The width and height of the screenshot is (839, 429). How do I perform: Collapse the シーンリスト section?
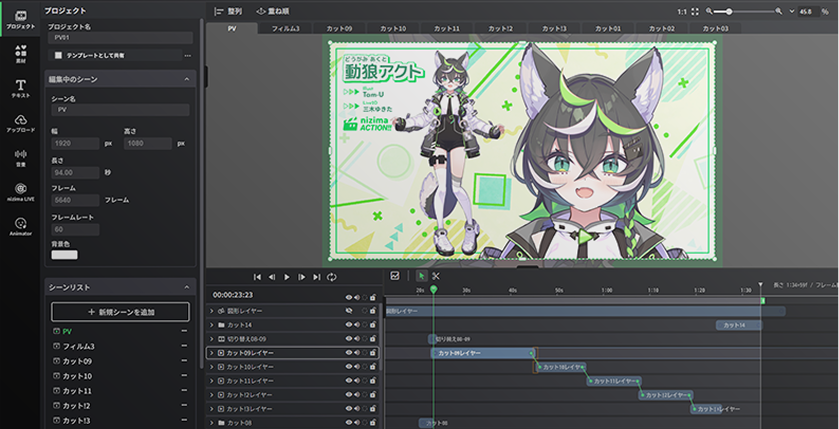click(x=187, y=287)
